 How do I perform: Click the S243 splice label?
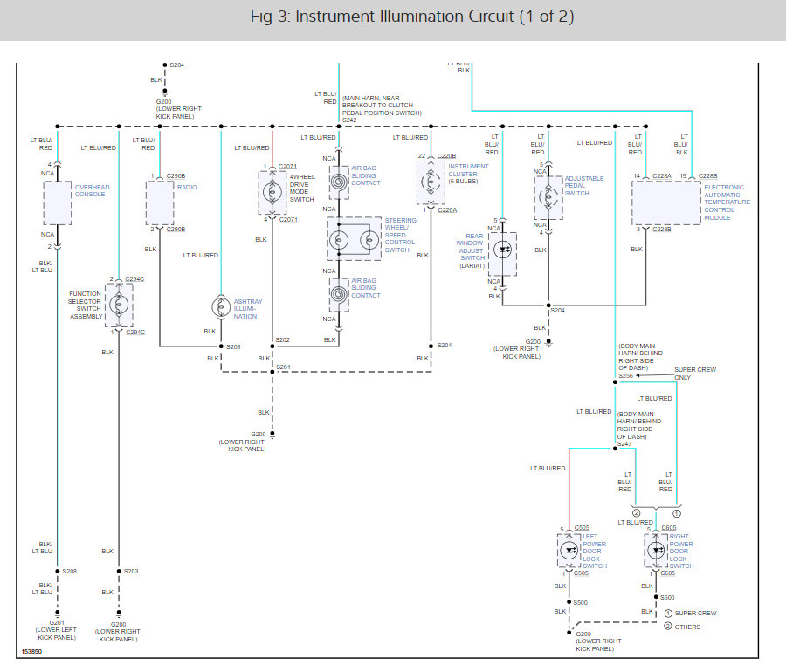point(624,444)
